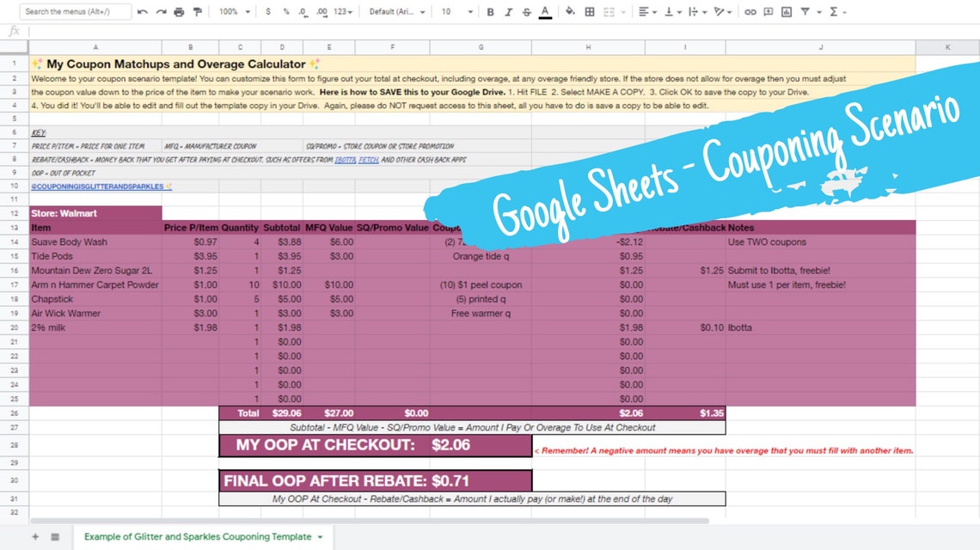Viewport: 980px width, 550px height.
Task: Toggle bold formatting
Action: (489, 11)
